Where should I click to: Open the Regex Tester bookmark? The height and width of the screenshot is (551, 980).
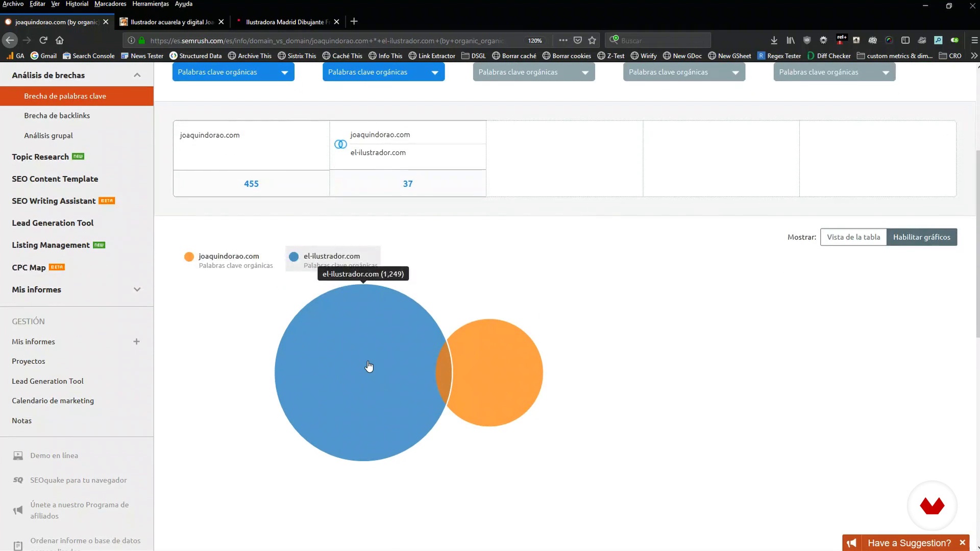point(779,56)
